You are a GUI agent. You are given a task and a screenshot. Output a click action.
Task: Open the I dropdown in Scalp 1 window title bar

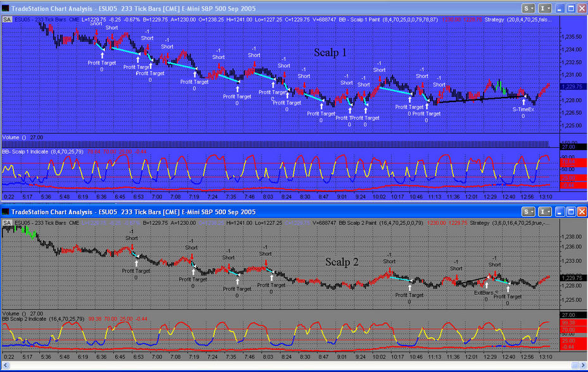tap(544, 8)
